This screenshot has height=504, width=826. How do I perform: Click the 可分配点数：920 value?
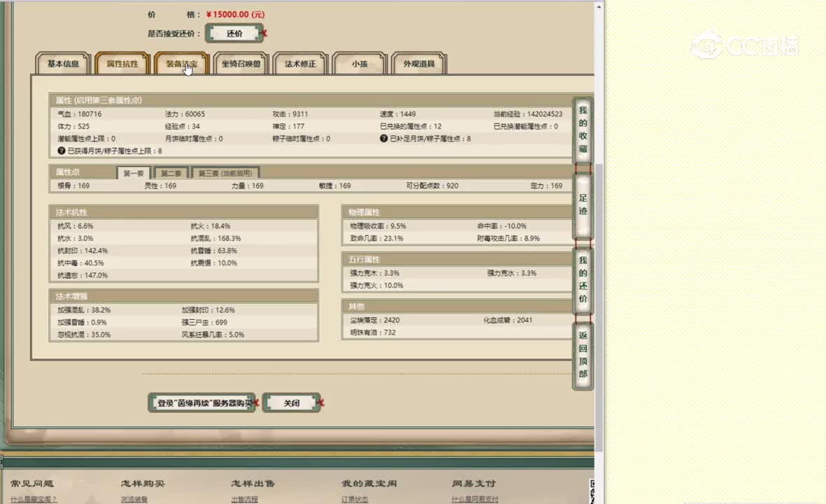(x=432, y=185)
